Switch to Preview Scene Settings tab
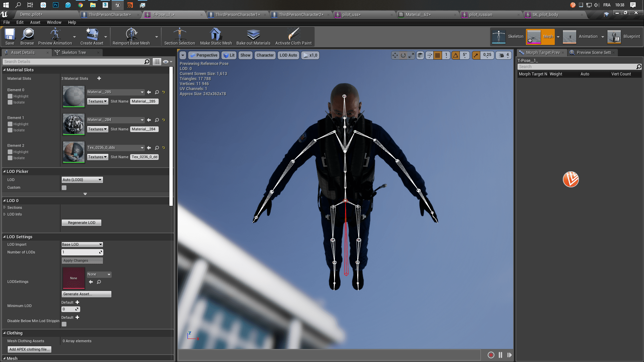644x362 pixels. point(593,53)
